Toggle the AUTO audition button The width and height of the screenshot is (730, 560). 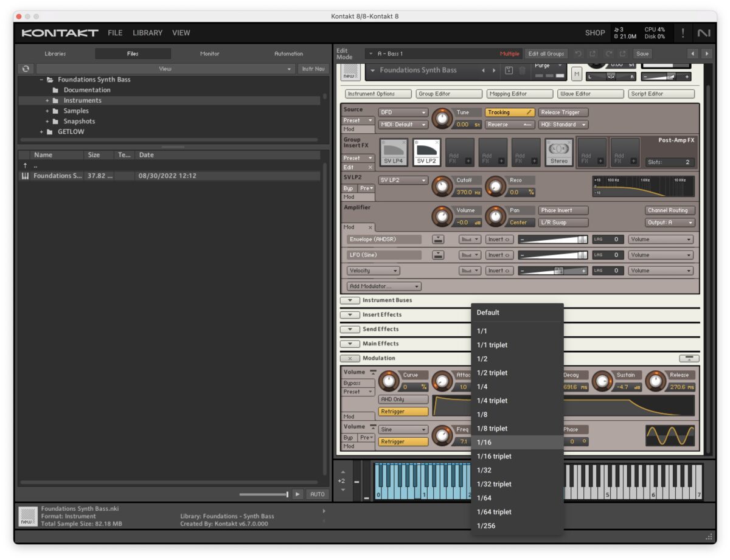(x=318, y=494)
